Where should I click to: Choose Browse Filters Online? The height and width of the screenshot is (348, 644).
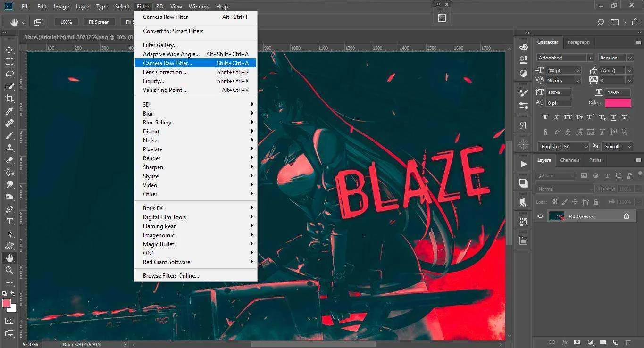pyautogui.click(x=195, y=275)
